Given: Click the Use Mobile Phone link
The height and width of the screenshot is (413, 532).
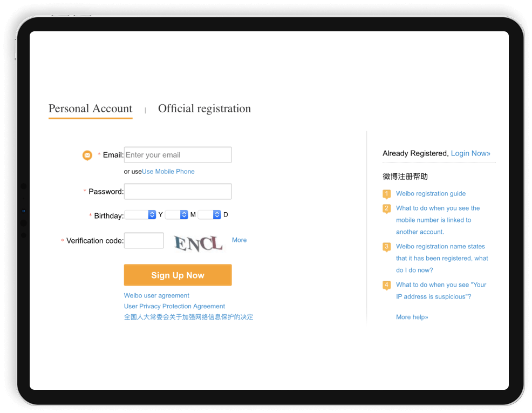Looking at the screenshot, I should click(x=168, y=171).
